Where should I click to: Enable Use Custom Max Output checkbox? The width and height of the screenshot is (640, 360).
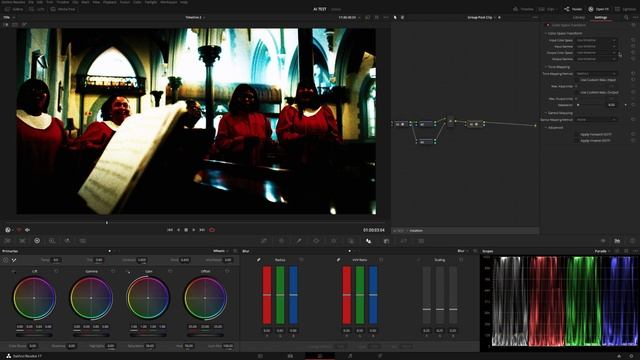click(577, 93)
